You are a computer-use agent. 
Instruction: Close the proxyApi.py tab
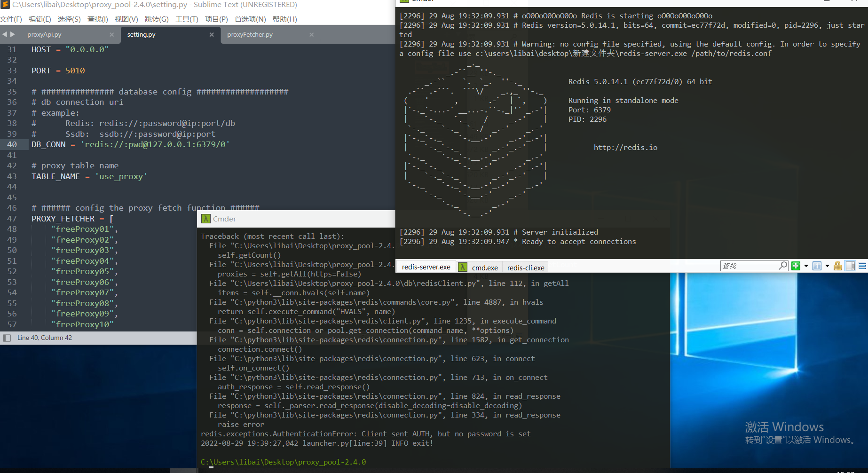pyautogui.click(x=111, y=35)
